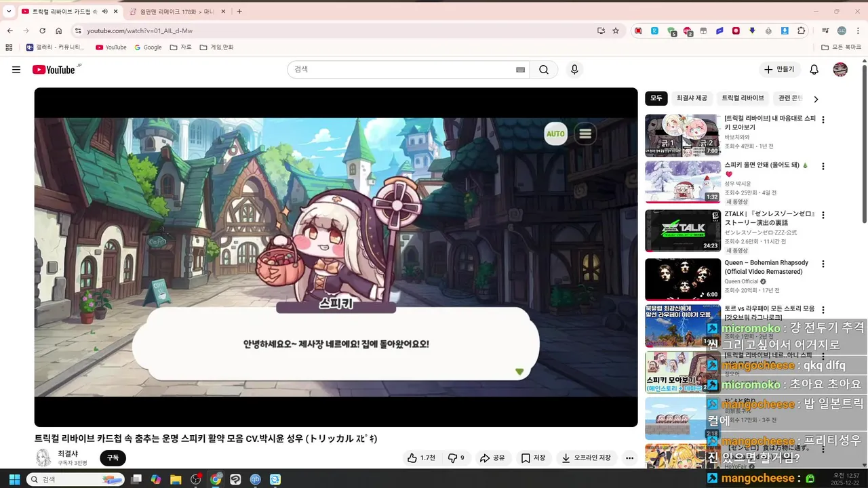The image size is (868, 488).
Task: Open the 스피키 울면 안돼 video thumbnail
Action: pos(683,182)
